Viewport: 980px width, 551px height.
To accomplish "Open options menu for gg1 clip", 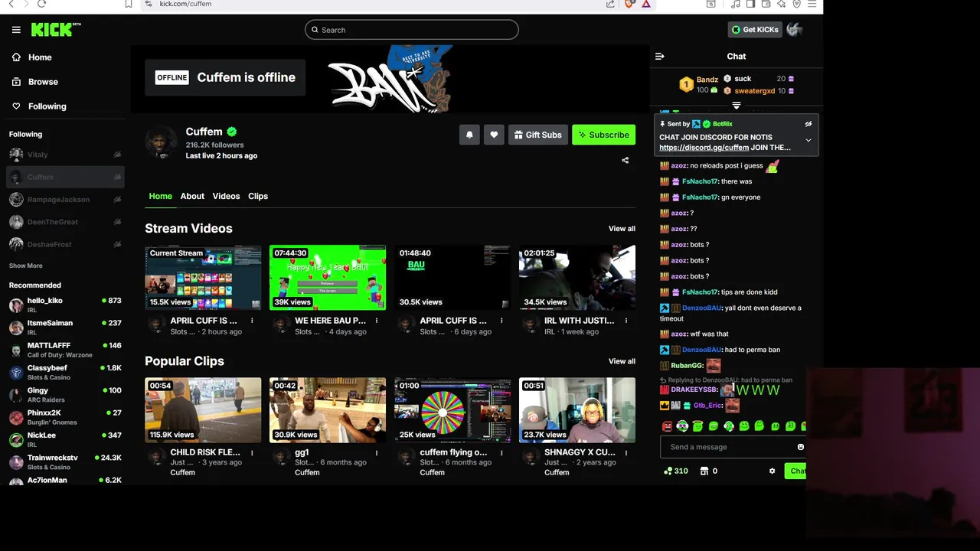I will pyautogui.click(x=376, y=452).
